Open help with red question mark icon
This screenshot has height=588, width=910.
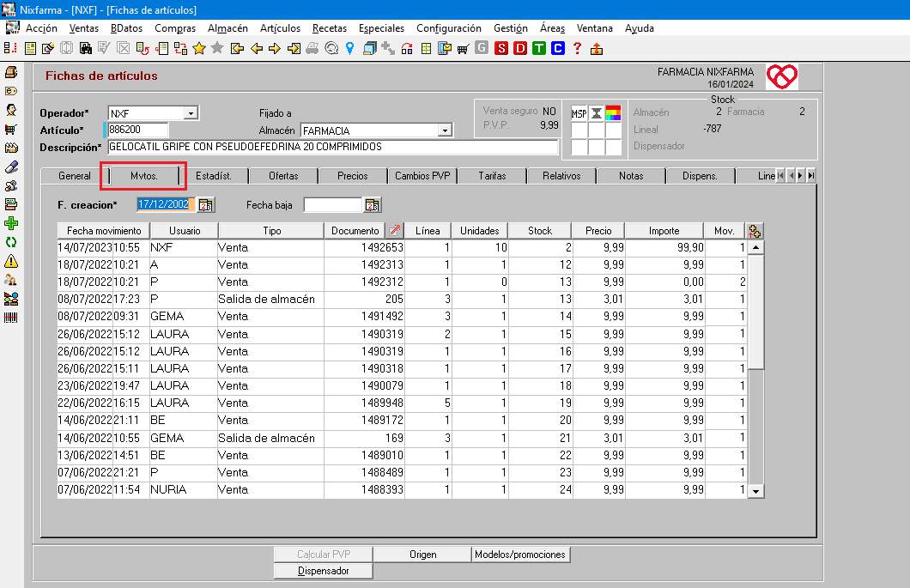coord(577,49)
